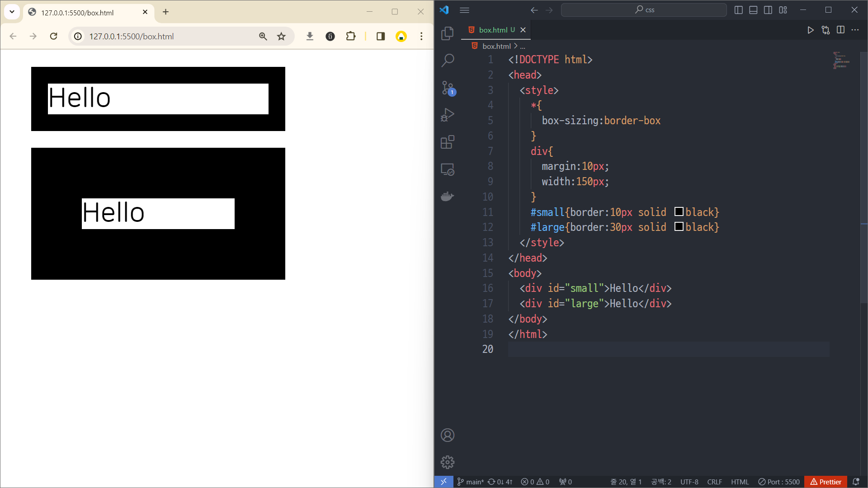Open the VS Code hamburger application menu
Viewport: 868px width, 488px height.
coord(464,10)
